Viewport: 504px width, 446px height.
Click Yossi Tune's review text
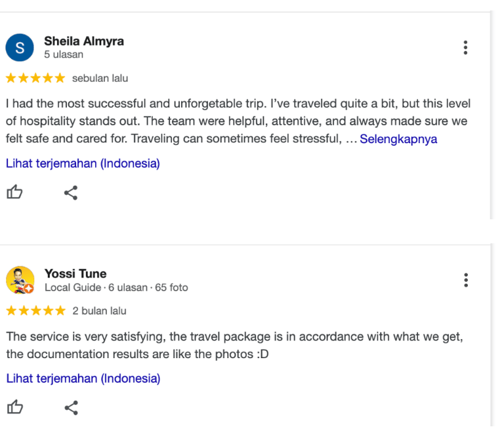[x=234, y=346]
